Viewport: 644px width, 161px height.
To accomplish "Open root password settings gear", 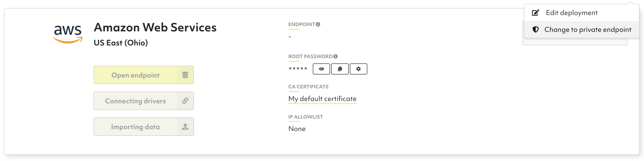I will point(358,69).
